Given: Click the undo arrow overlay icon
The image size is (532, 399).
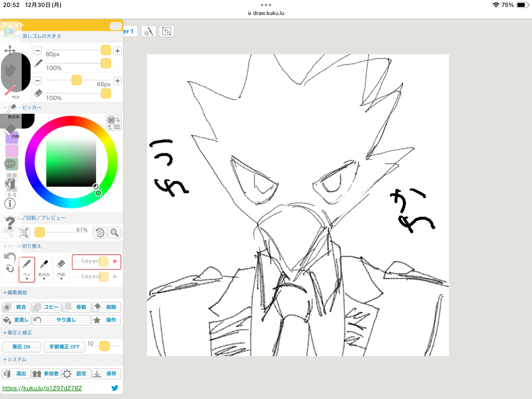Looking at the screenshot, I should pos(10,257).
